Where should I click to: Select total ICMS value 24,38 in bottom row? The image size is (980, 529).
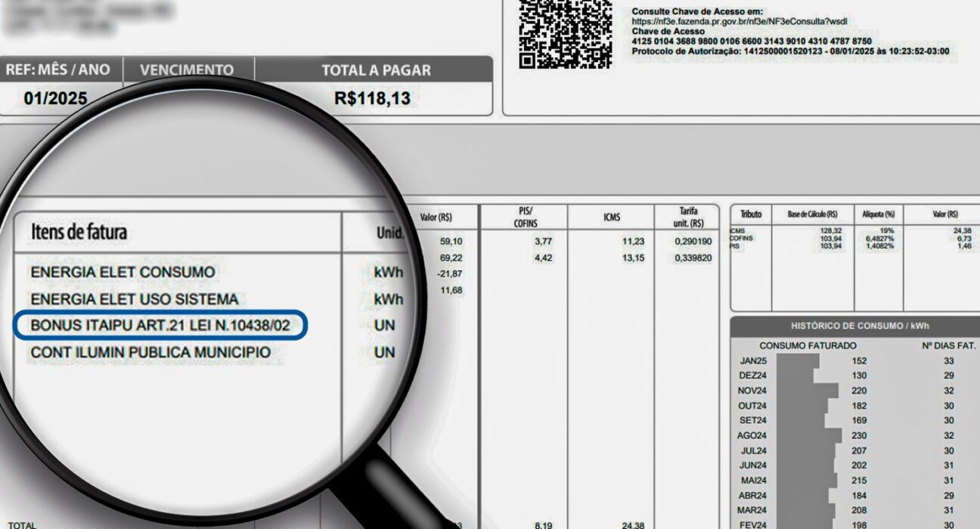pyautogui.click(x=633, y=524)
